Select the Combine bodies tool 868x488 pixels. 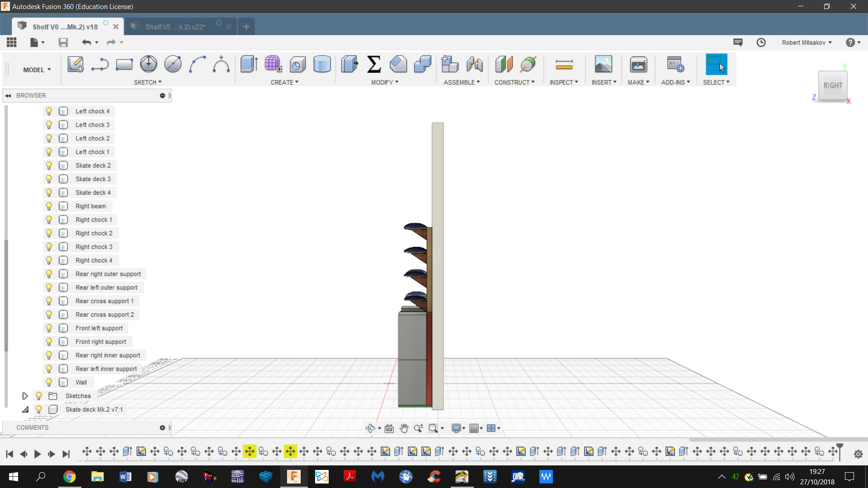(423, 64)
